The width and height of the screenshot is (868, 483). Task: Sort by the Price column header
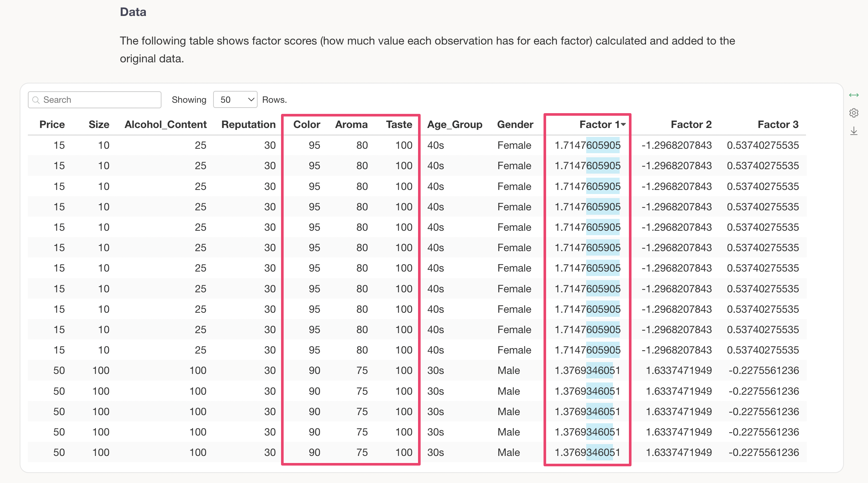click(52, 125)
